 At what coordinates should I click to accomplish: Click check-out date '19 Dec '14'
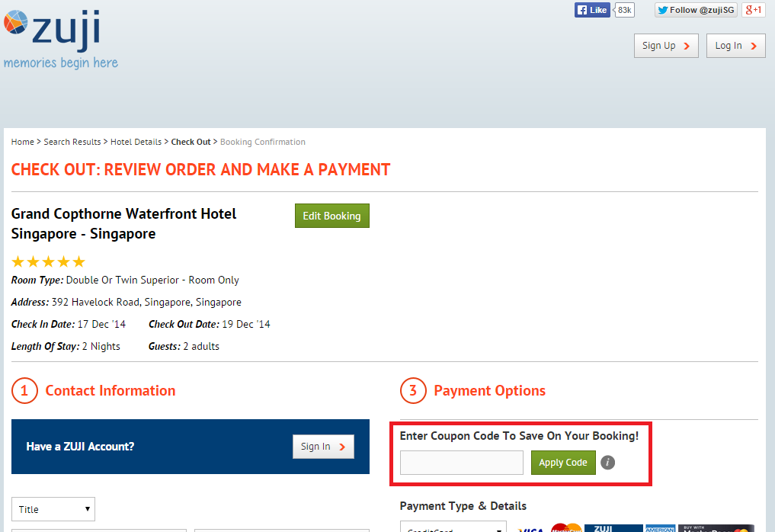246,325
